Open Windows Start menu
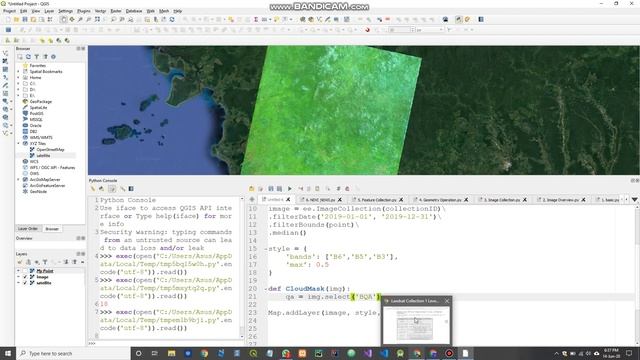 coord(8,353)
